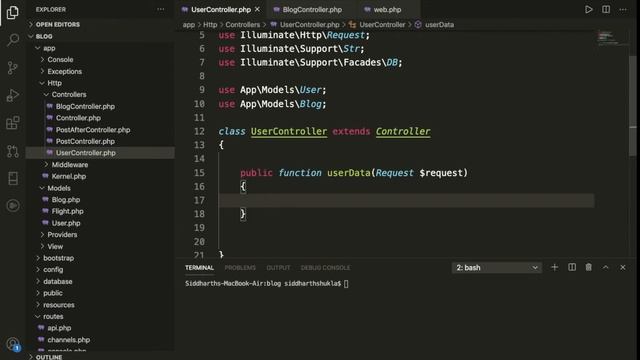Open the Live Share activity bar icon
This screenshot has width=640, height=360.
click(13, 205)
